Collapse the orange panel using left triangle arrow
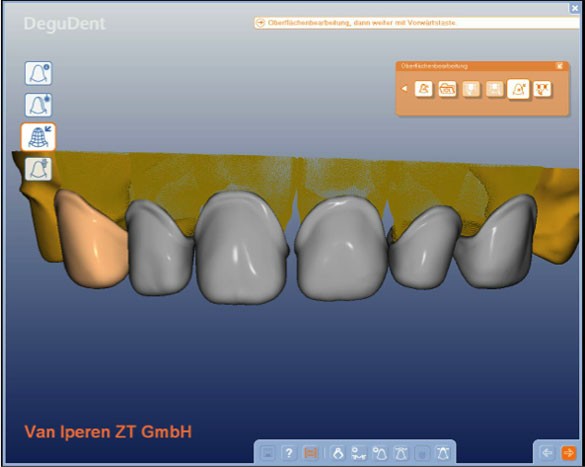585x467 pixels. tap(404, 89)
